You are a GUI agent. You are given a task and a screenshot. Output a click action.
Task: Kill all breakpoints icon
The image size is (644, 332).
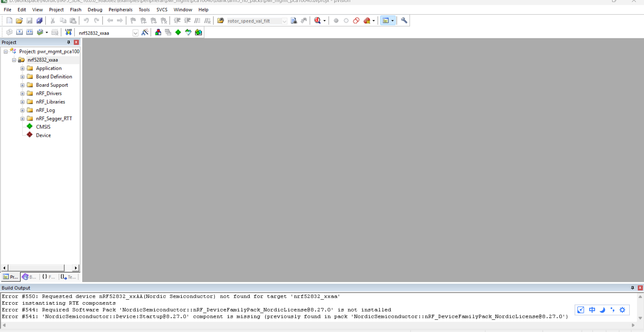pyautogui.click(x=367, y=20)
